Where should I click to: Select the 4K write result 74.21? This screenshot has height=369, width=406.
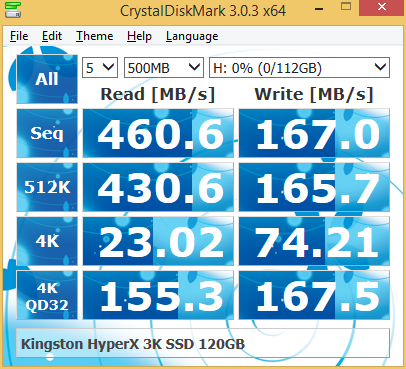click(x=314, y=241)
